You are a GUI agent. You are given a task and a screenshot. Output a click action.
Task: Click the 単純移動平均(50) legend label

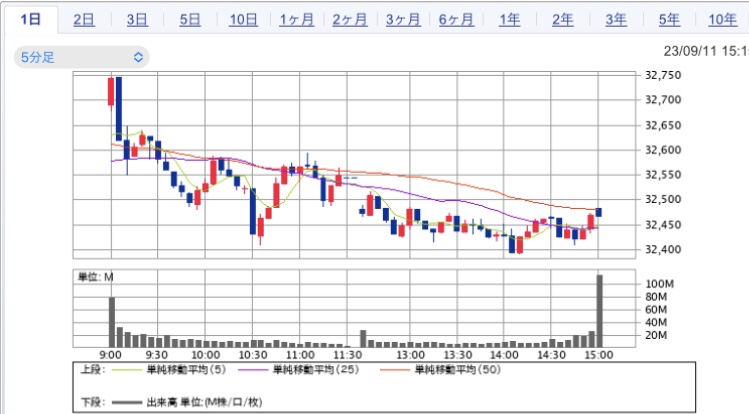click(x=458, y=370)
